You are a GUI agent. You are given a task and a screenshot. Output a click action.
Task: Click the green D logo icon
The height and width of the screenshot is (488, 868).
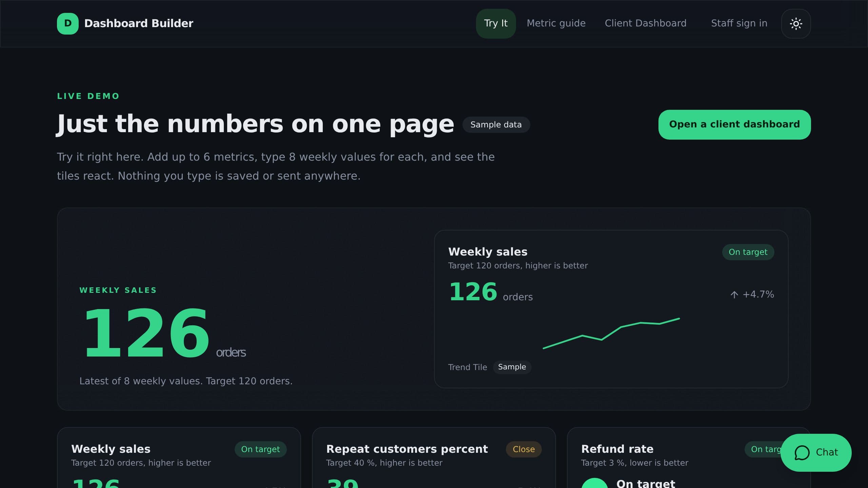pos(68,23)
